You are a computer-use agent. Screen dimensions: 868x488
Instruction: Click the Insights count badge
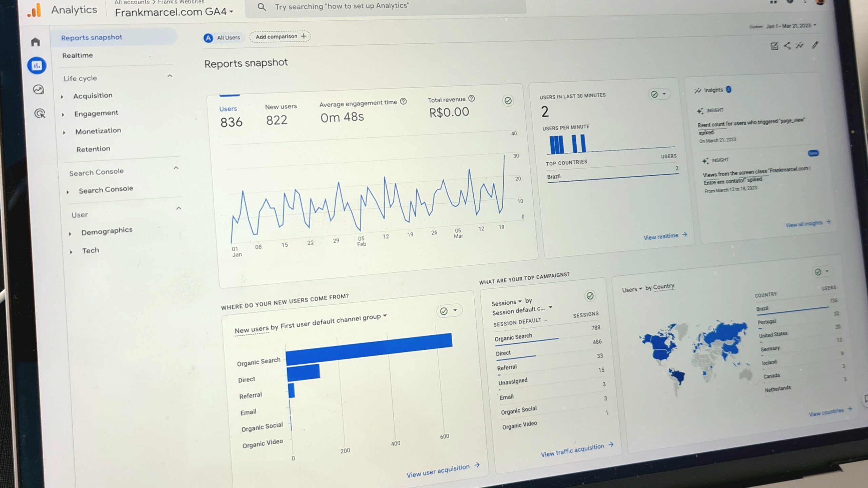tap(728, 89)
